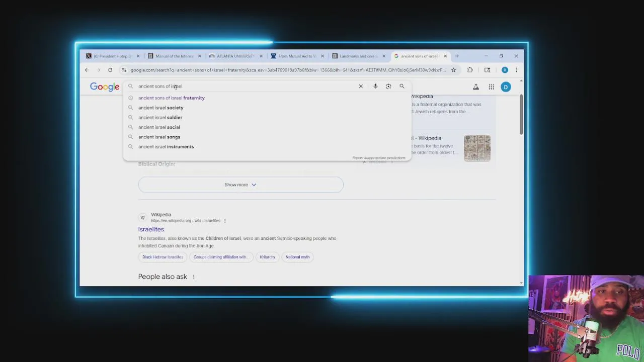Close the President Hotep tab

click(x=138, y=56)
